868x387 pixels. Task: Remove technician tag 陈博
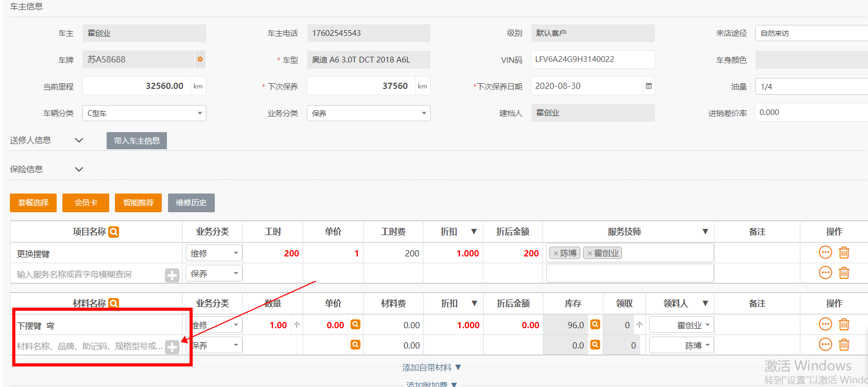click(x=556, y=253)
